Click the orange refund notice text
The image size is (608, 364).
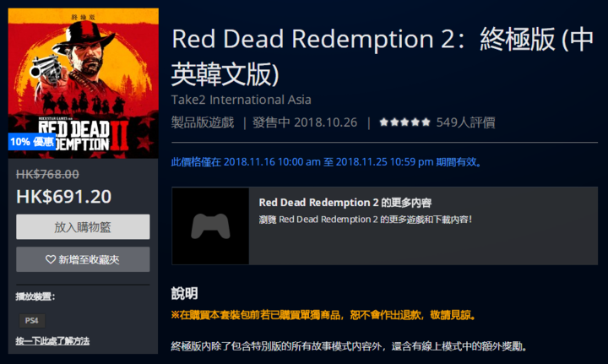click(323, 315)
